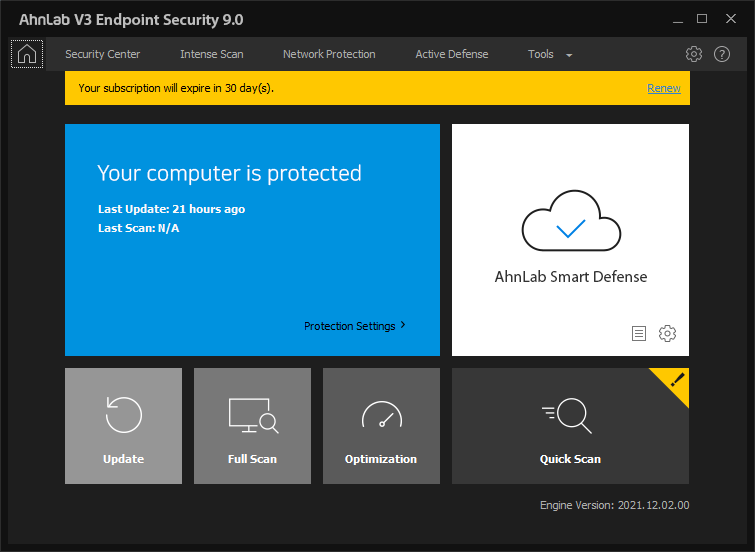Click the yellow pencil edit corner icon

[676, 380]
